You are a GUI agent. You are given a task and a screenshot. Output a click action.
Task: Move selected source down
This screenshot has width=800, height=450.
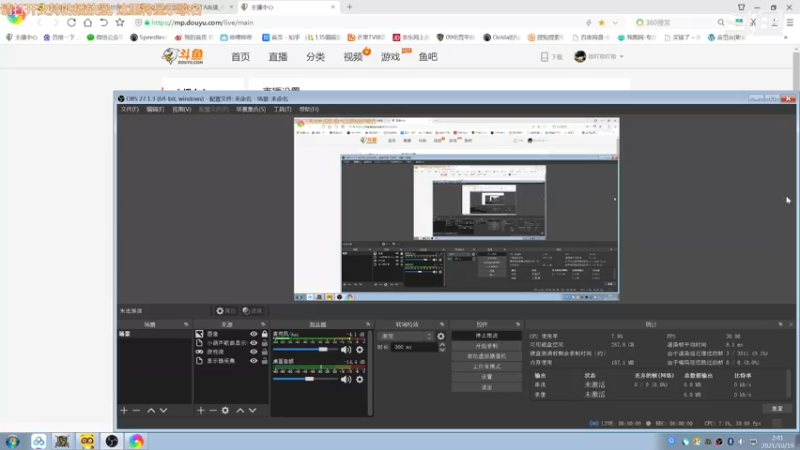point(253,410)
